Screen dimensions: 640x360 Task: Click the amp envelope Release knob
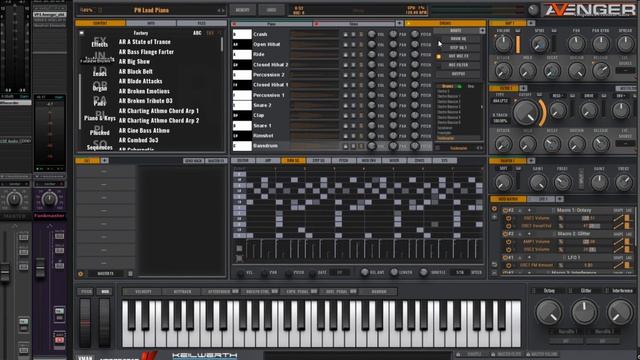pyautogui.click(x=601, y=71)
